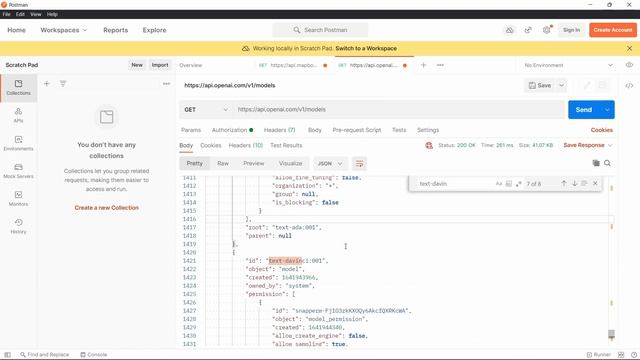Focus the Search Postman field

coord(320,30)
